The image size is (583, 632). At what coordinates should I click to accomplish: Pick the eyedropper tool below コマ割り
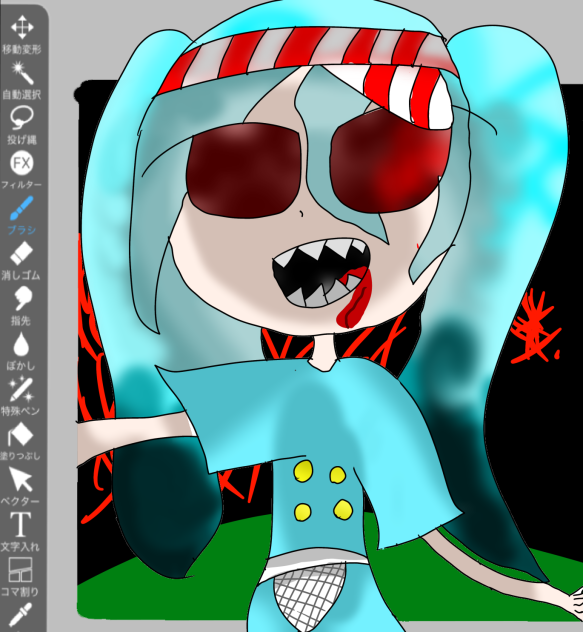(20, 615)
